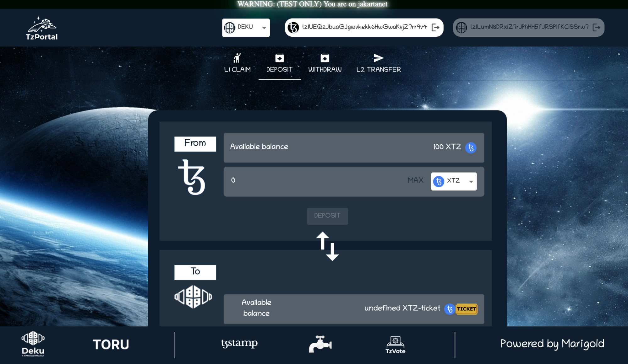Screen dimensions: 628x364
Task: Click the TzPortal logo
Action: [41, 28]
